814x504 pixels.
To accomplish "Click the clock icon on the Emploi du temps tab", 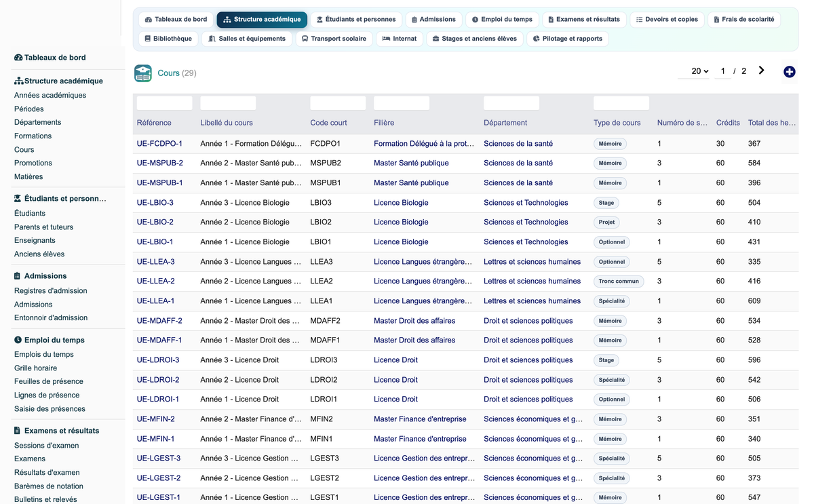I will point(475,20).
